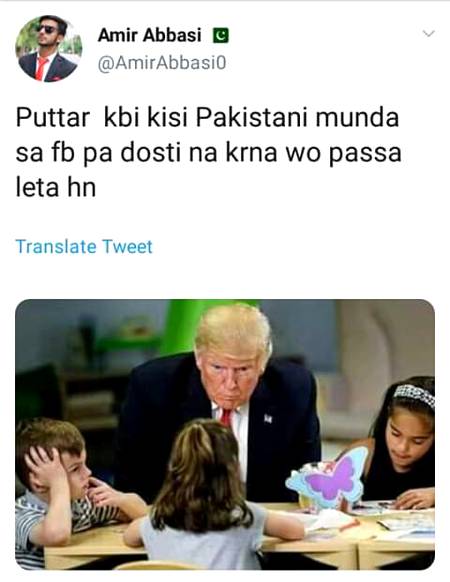Click tweet line starting "Puttar kbi kisi"
The image size is (450, 582).
(208, 118)
